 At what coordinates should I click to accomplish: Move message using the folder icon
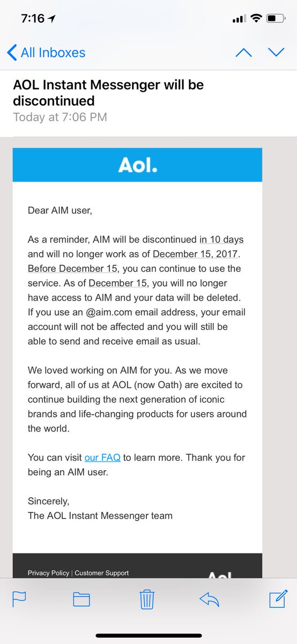tap(81, 599)
